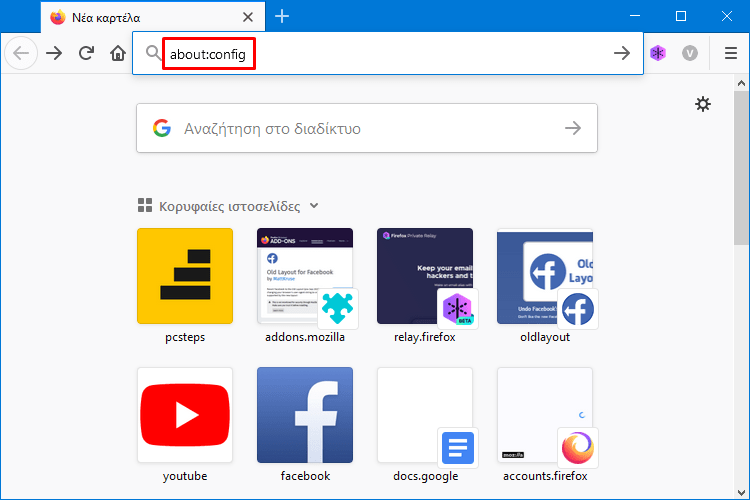Click the youtube label text
Viewport: 750px width, 500px height.
point(185,476)
